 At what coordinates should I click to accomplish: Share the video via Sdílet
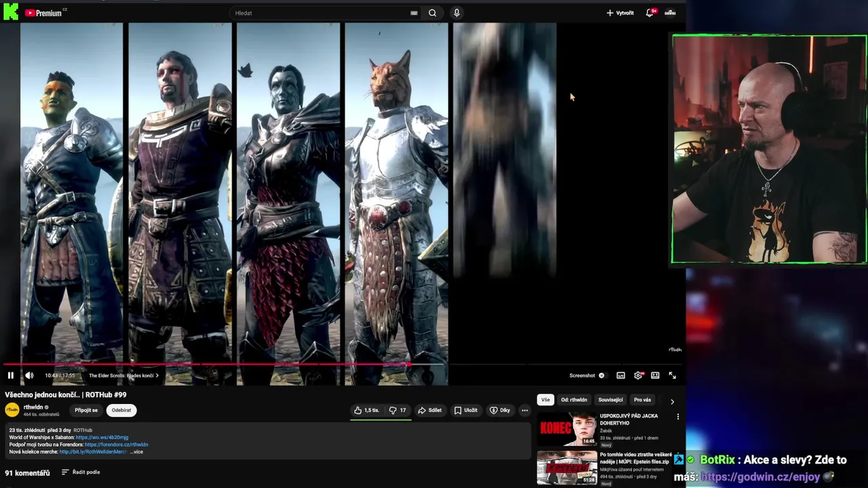(430, 410)
